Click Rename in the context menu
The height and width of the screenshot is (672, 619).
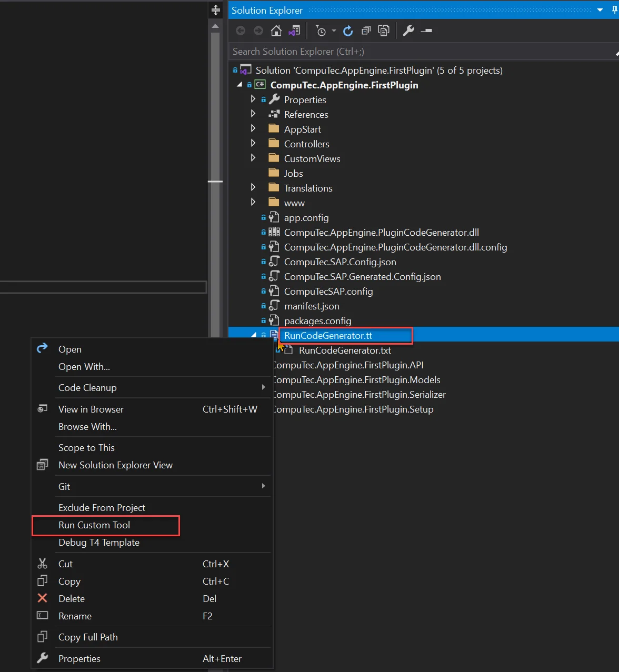pyautogui.click(x=75, y=616)
